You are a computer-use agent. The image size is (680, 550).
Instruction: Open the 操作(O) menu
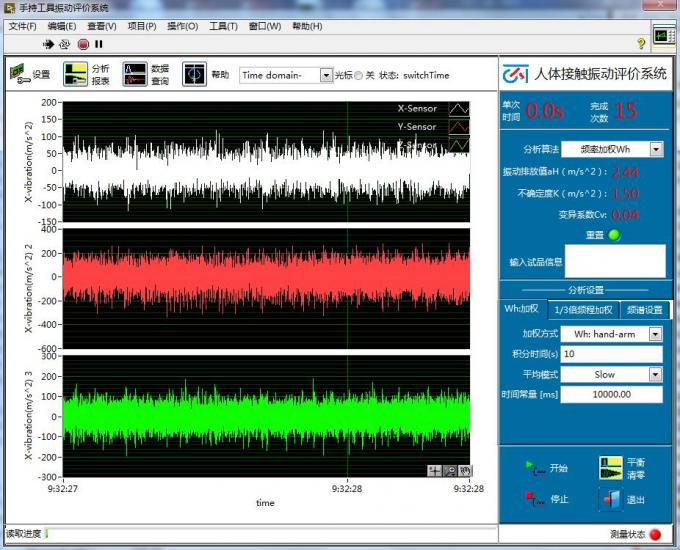click(x=182, y=26)
